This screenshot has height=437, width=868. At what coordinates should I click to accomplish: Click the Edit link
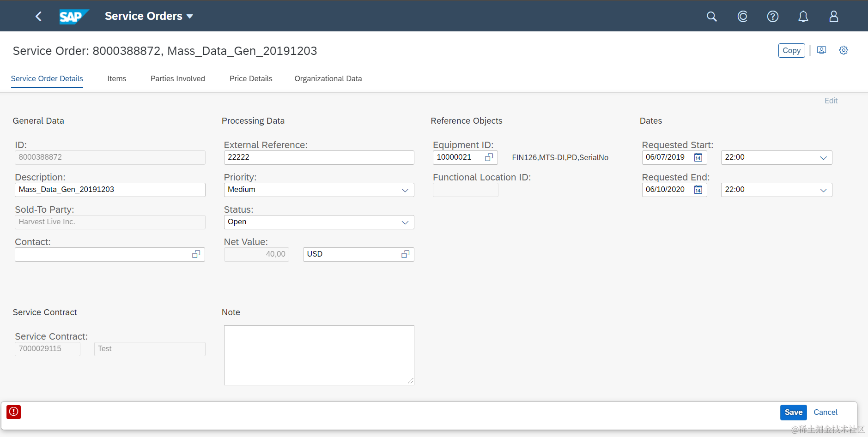(x=831, y=101)
